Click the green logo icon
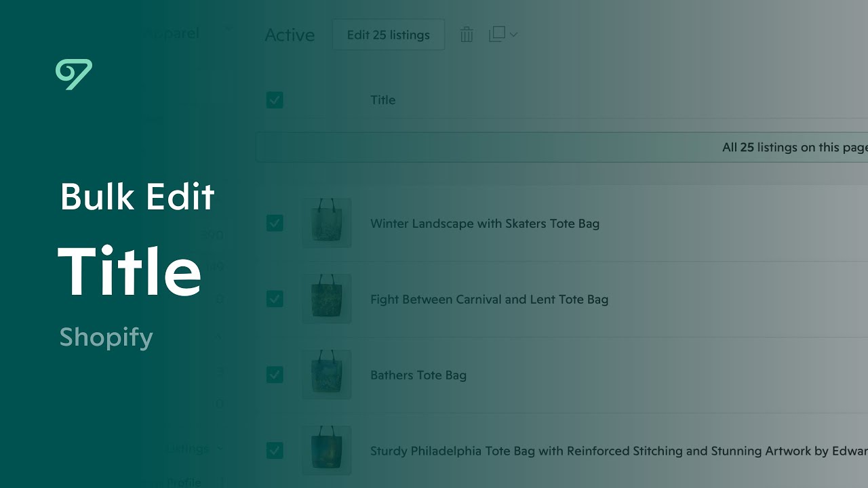Screen dimensions: 868x488 click(74, 75)
